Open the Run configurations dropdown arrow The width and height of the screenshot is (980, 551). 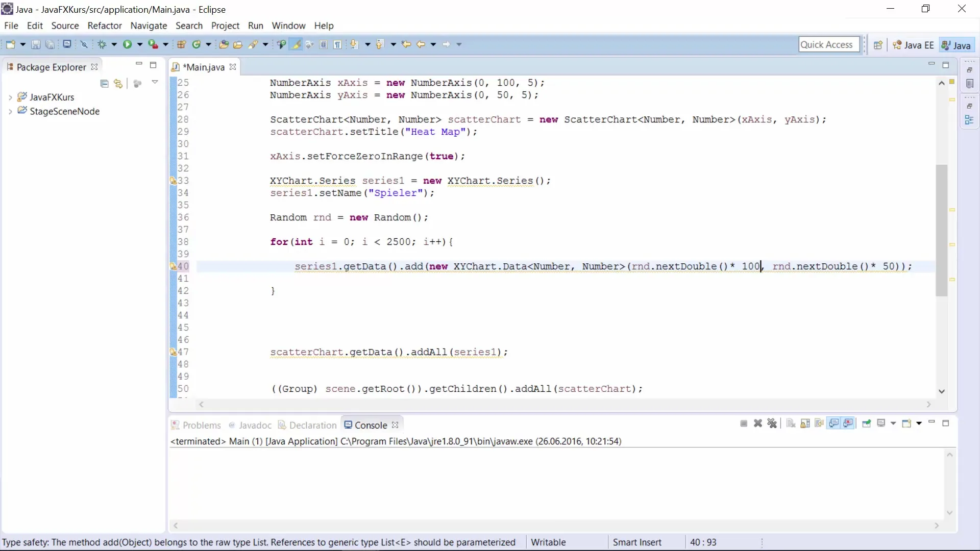tap(139, 44)
